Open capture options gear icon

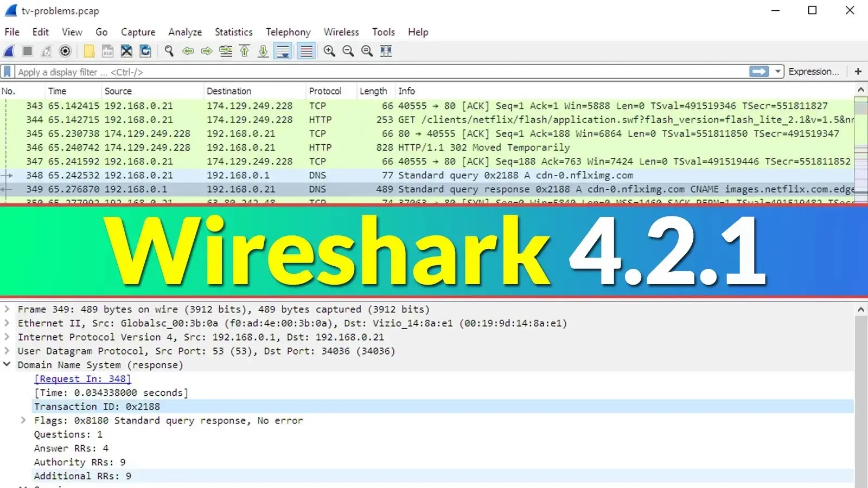tap(65, 51)
